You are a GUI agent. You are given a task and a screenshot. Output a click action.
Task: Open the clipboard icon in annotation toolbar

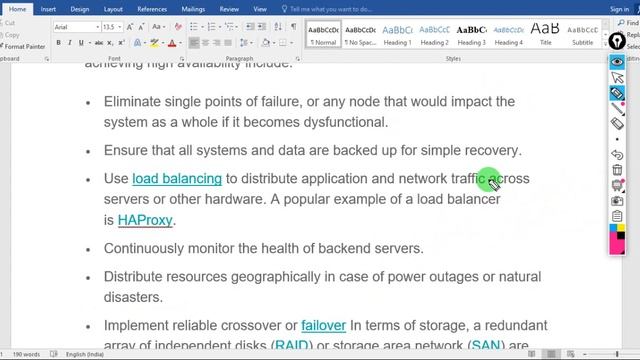pyautogui.click(x=617, y=216)
